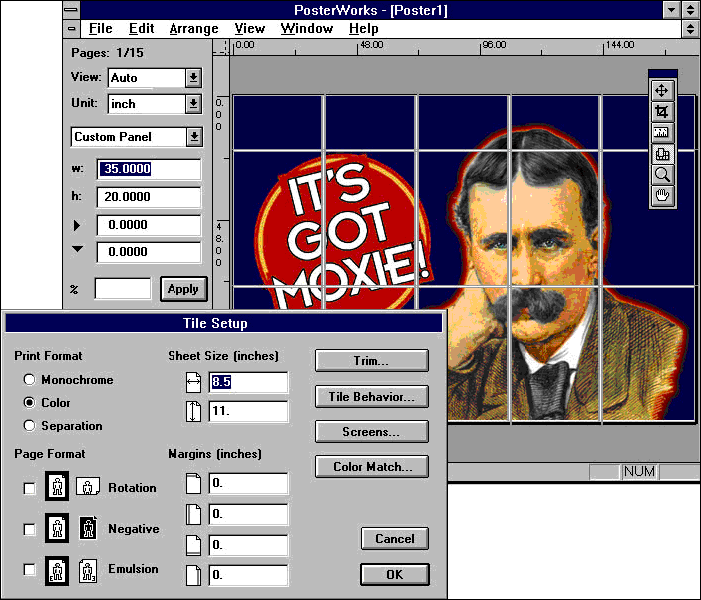Click the panel width field 35.0000
Screen dimensions: 701x600
(x=149, y=169)
